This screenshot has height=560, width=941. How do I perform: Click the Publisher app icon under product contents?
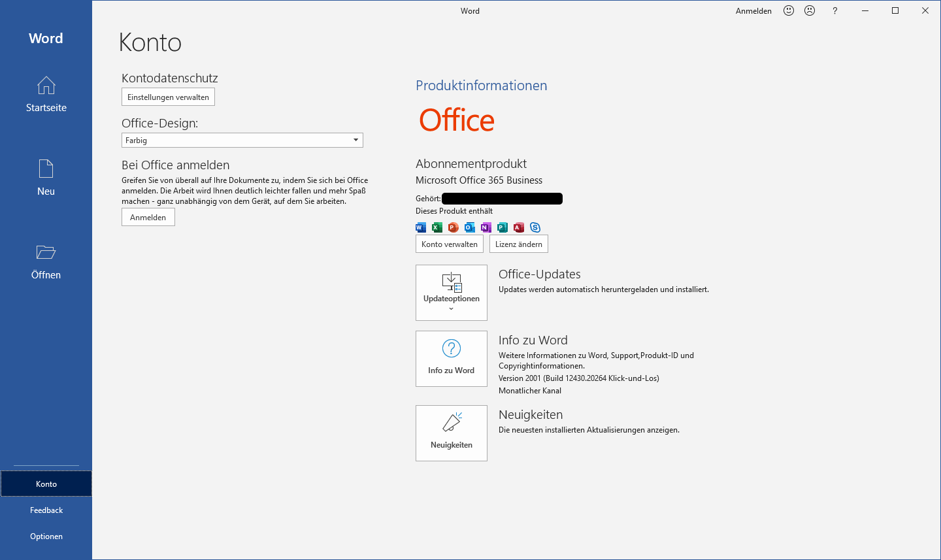coord(503,227)
